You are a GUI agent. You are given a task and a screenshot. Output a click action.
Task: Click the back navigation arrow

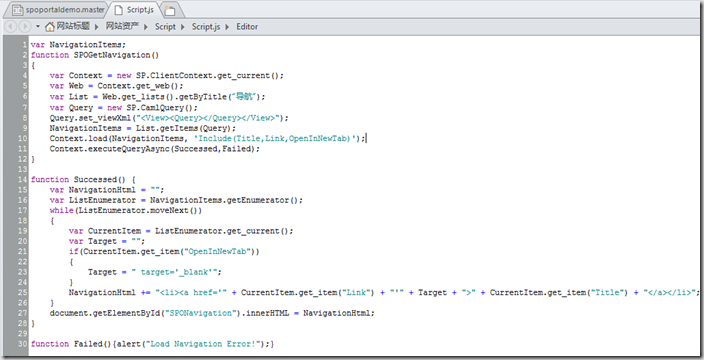[x=11, y=27]
